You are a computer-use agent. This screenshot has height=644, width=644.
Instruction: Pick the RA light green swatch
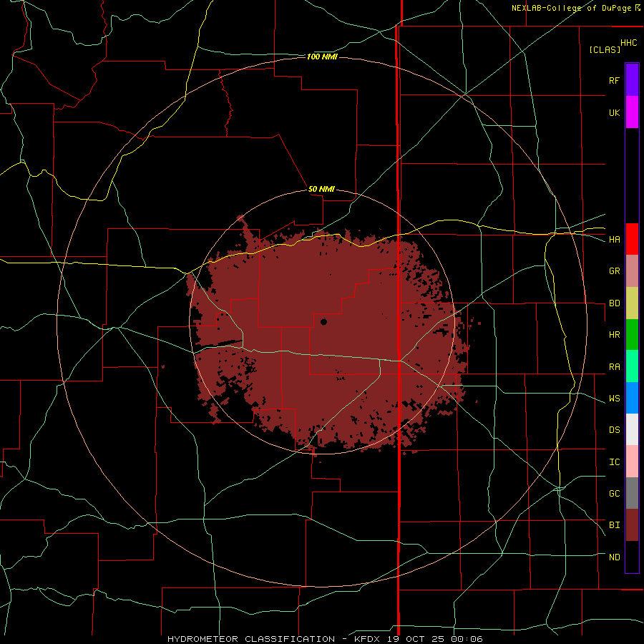coord(632,366)
